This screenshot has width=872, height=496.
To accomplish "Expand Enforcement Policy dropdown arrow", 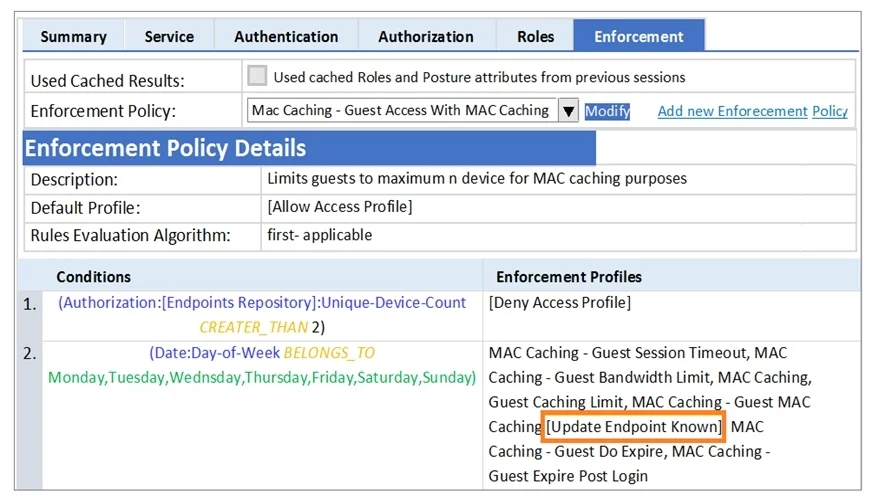I will click(x=568, y=111).
